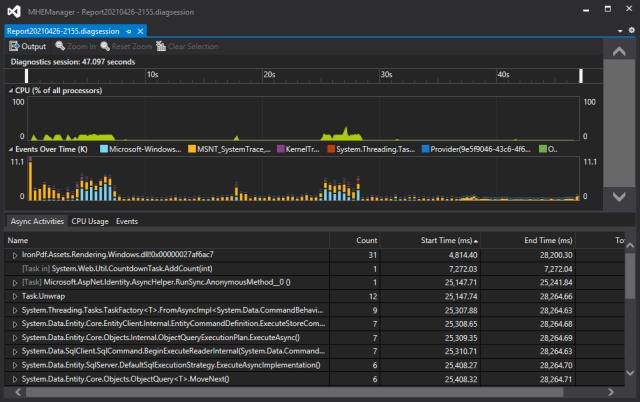
Task: Minimize the MHEManager window
Action: coord(586,10)
